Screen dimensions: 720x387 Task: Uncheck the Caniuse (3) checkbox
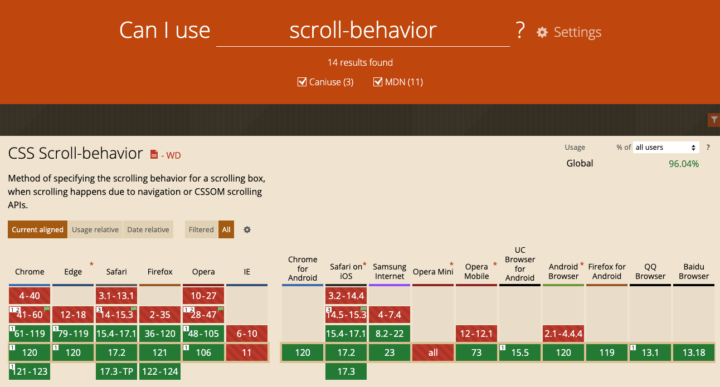(302, 82)
